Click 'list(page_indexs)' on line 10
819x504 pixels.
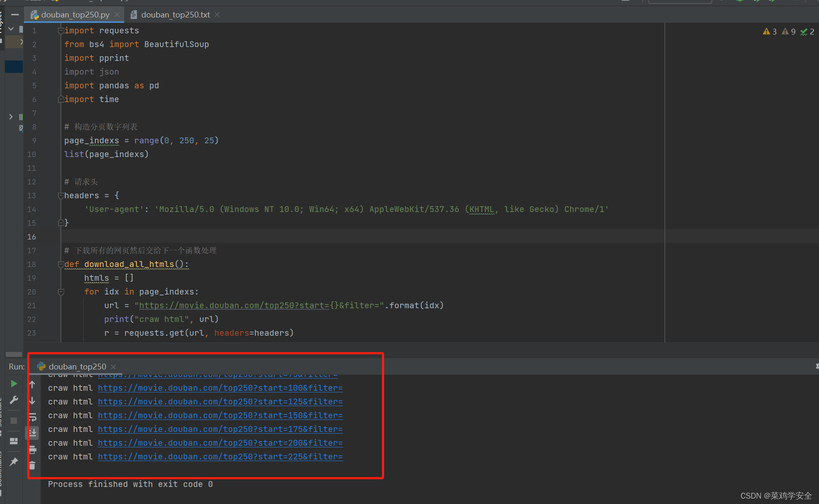(x=106, y=155)
